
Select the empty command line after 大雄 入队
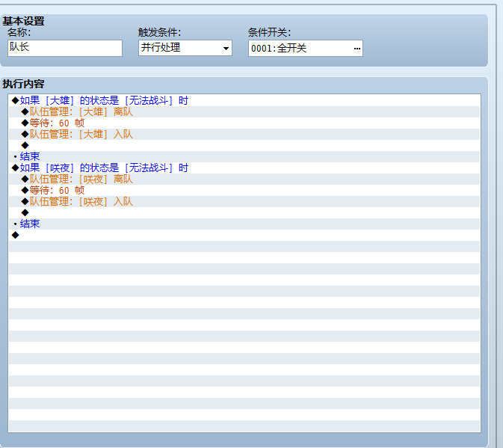click(x=244, y=145)
